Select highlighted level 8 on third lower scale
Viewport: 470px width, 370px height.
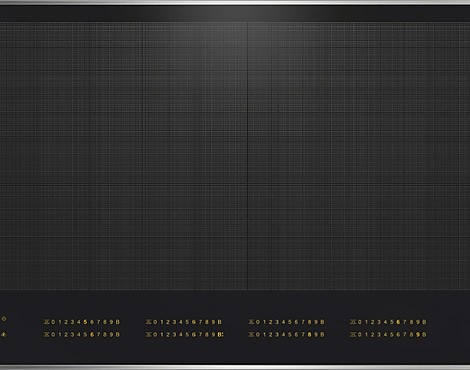click(309, 334)
